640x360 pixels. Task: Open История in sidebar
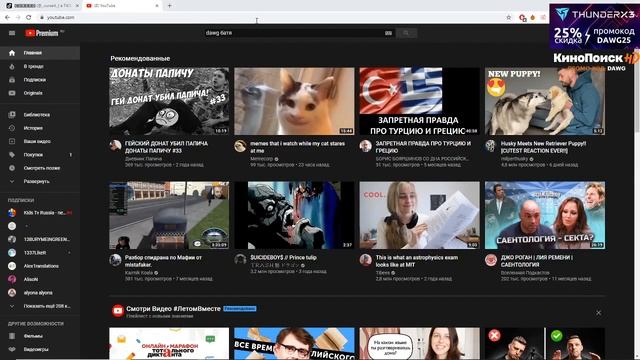click(40, 128)
